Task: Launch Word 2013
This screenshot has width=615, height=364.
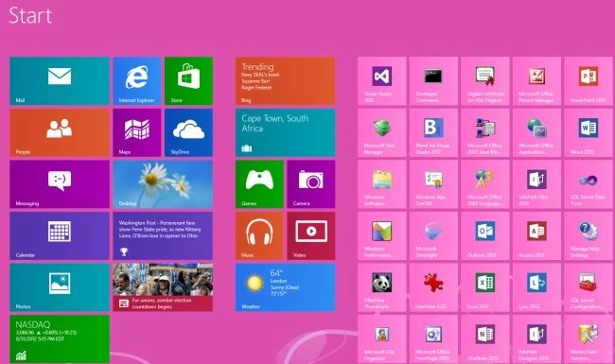Action: [589, 132]
